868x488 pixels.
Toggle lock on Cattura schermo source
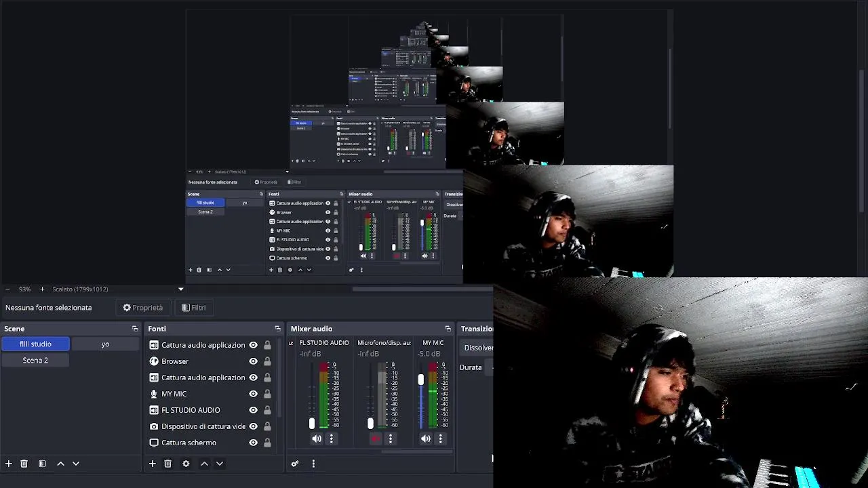(x=267, y=443)
